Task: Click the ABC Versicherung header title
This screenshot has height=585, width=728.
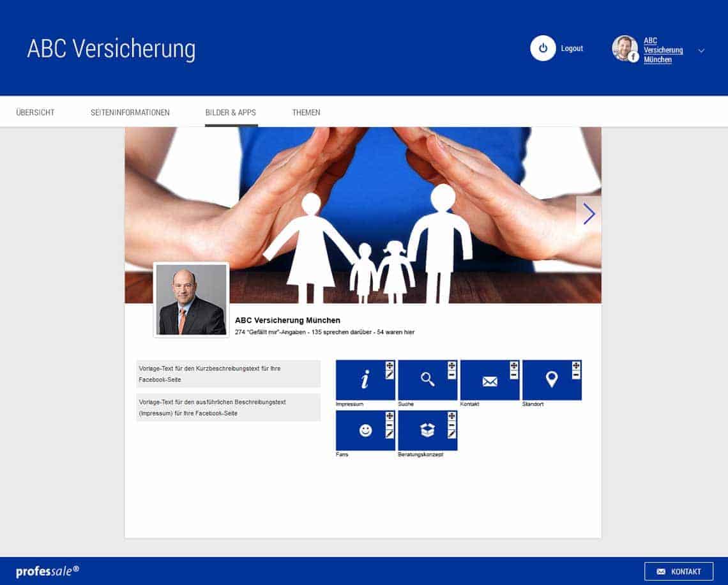Action: coord(111,49)
